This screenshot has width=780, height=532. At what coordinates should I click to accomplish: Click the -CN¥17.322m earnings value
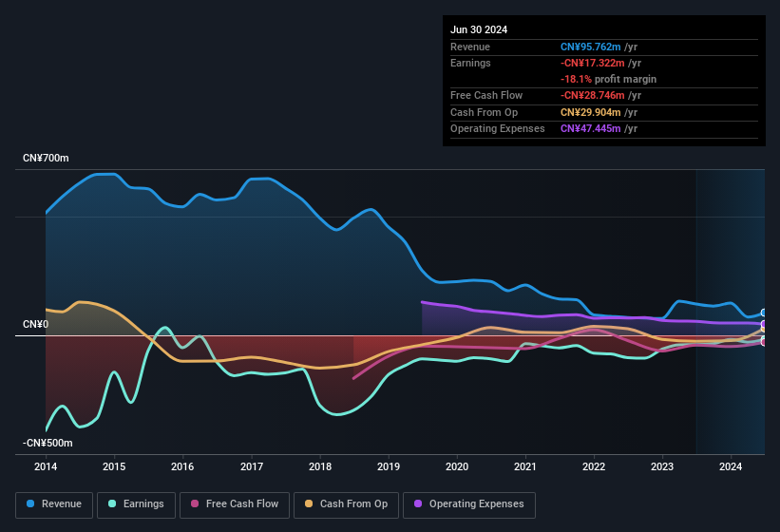click(x=593, y=63)
